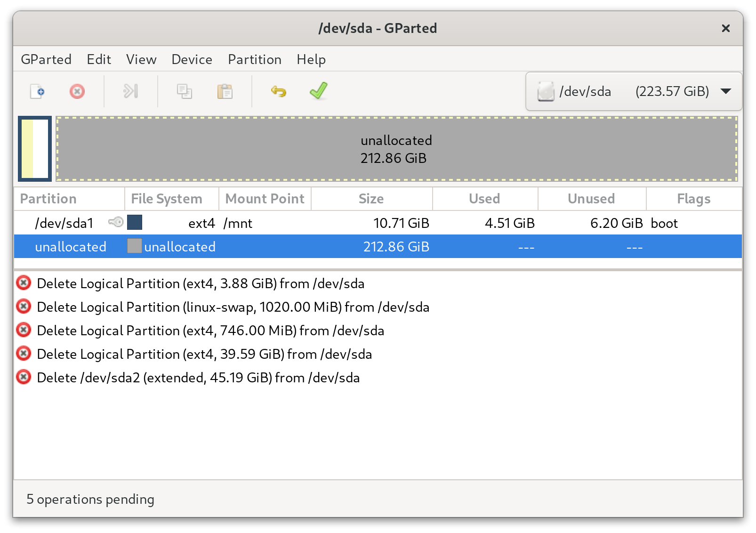Screen dimensions: 756x533
Task: Click the Size column header
Action: click(372, 199)
